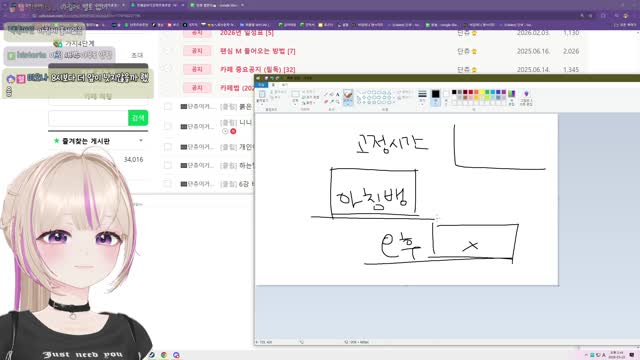Viewport: 640px width, 360px height.
Task: Click inside the Paint drawing canvas
Action: click(407, 199)
